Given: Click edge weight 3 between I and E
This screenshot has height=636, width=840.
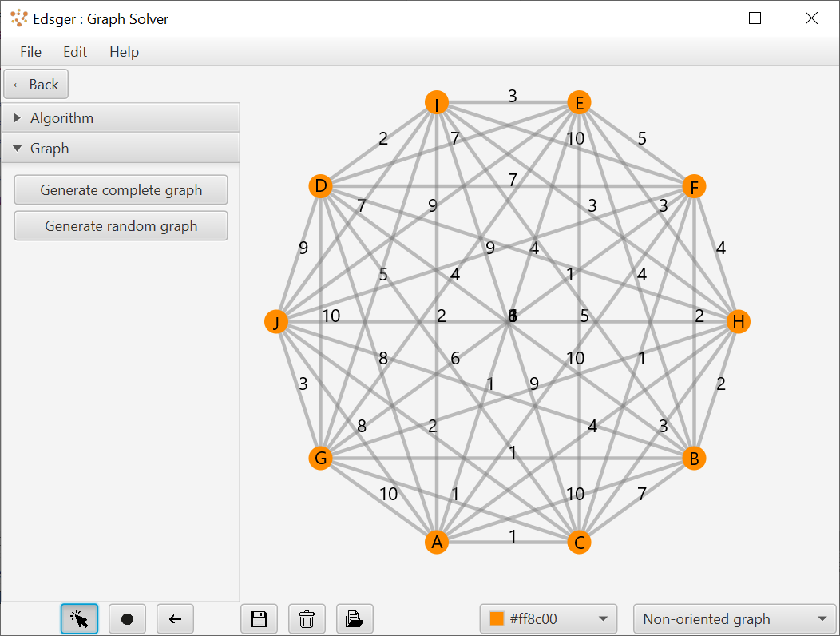Looking at the screenshot, I should (513, 96).
